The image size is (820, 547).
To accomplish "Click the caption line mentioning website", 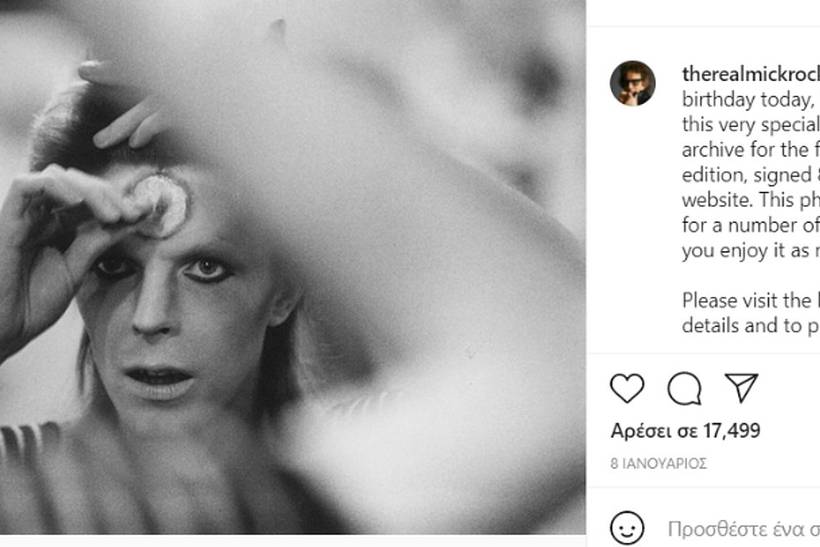I will 750,200.
